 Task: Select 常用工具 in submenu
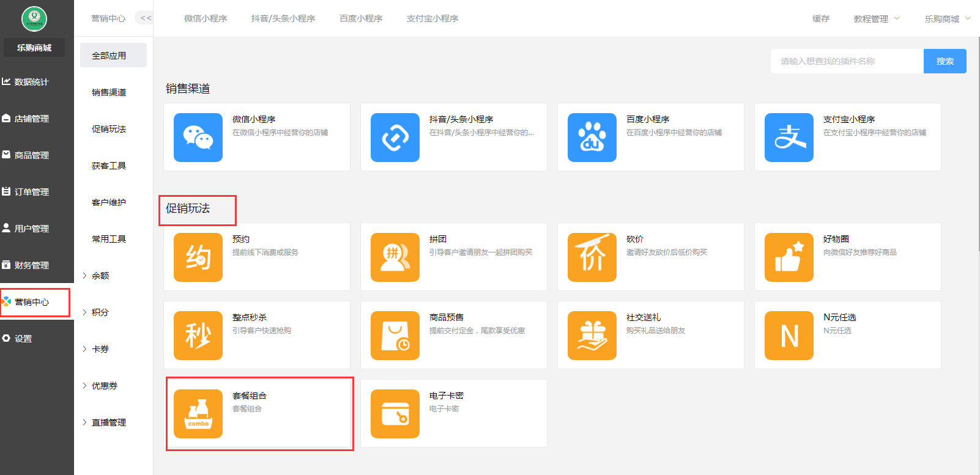tap(109, 239)
